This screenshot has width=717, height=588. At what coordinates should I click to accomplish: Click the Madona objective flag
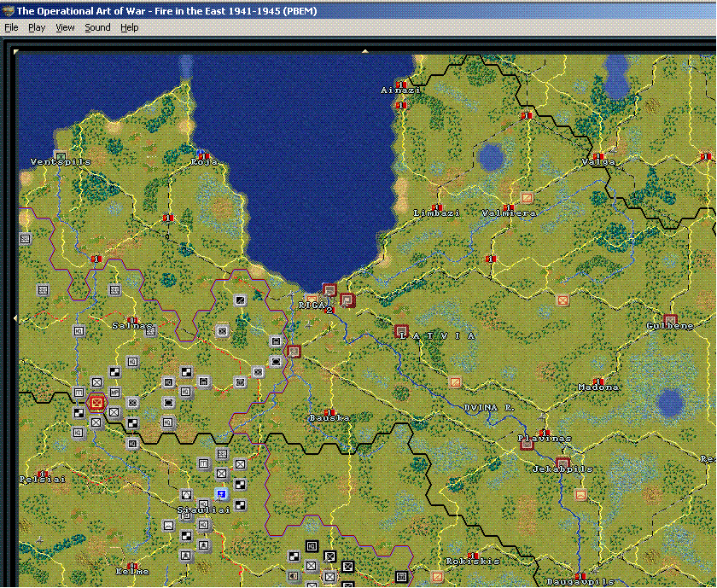click(598, 381)
